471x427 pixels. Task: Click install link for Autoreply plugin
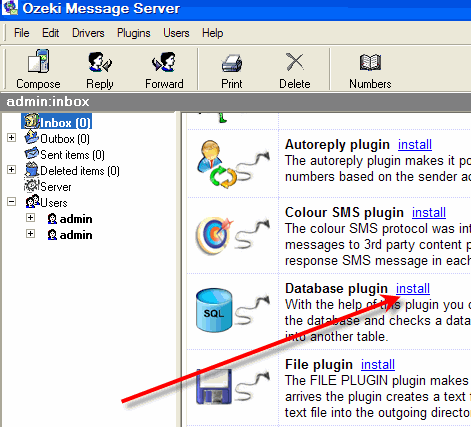coord(415,144)
